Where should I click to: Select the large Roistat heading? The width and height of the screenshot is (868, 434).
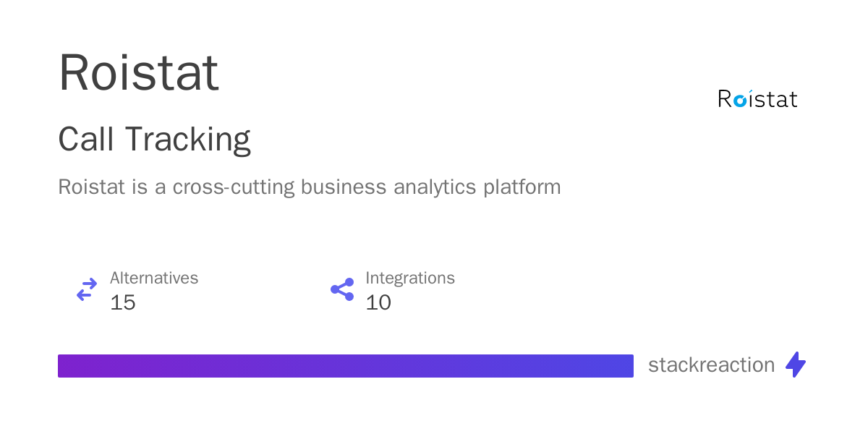(x=138, y=72)
